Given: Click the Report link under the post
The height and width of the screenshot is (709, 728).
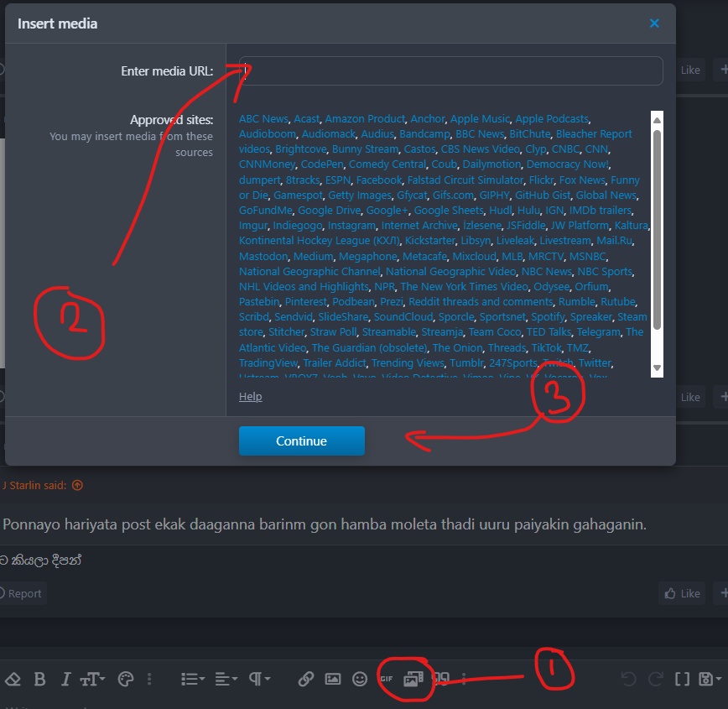Looking at the screenshot, I should [x=21, y=593].
